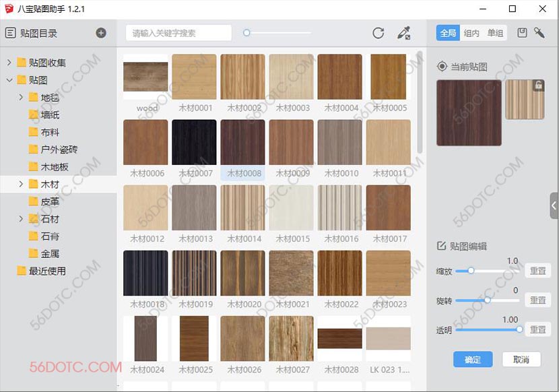Click the paint dropper icon at top right
The height and width of the screenshot is (392, 559).
point(539,32)
